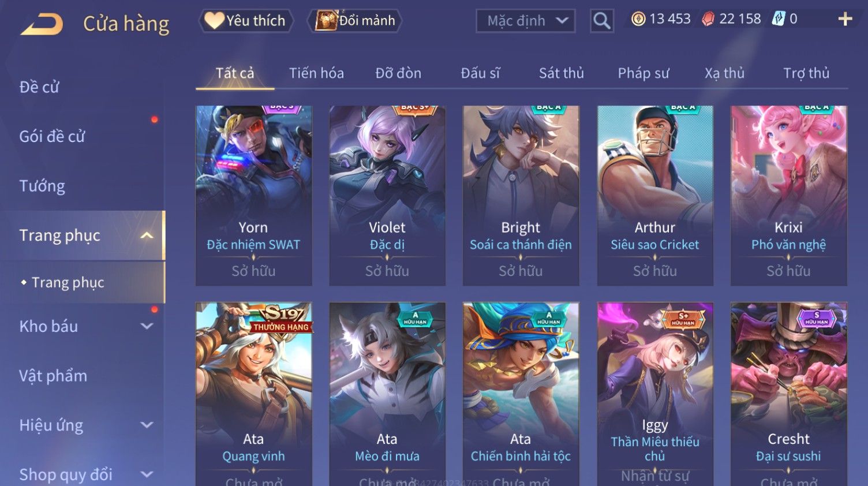Select Violet Đặc dị skin card
This screenshot has height=486, width=868.
387,196
